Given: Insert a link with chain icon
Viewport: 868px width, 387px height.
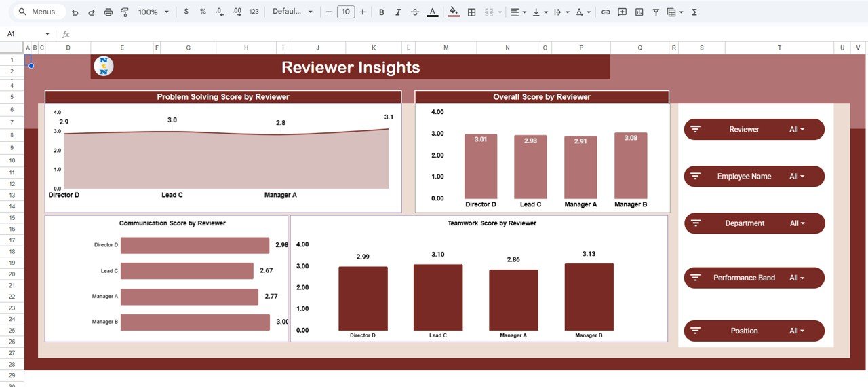Looking at the screenshot, I should pos(606,12).
